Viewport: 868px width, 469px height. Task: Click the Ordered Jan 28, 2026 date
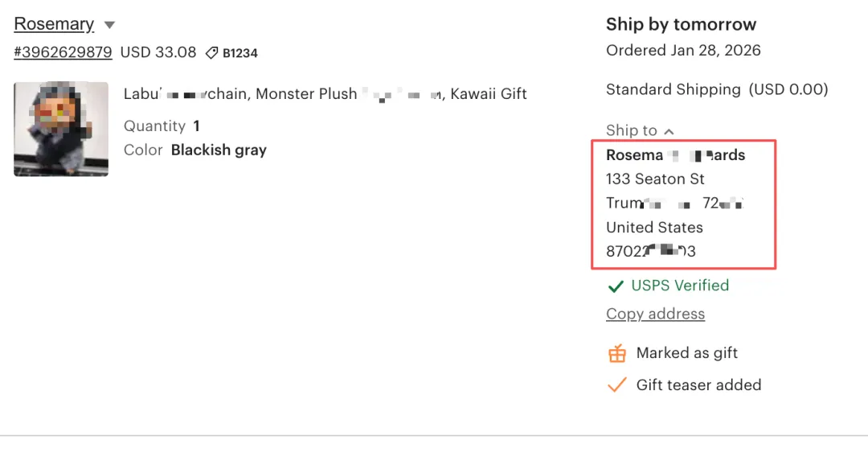(683, 50)
